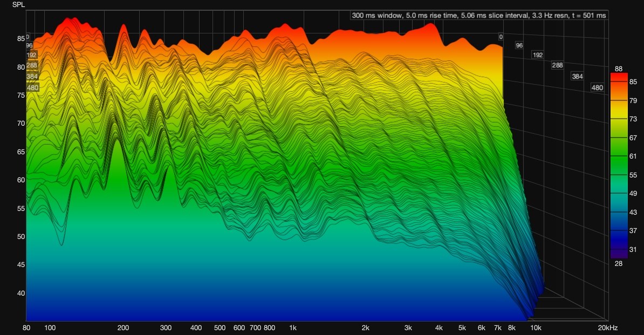Image resolution: width=644 pixels, height=335 pixels.
Task: Select the SPL axis label '60'
Action: (x=20, y=180)
